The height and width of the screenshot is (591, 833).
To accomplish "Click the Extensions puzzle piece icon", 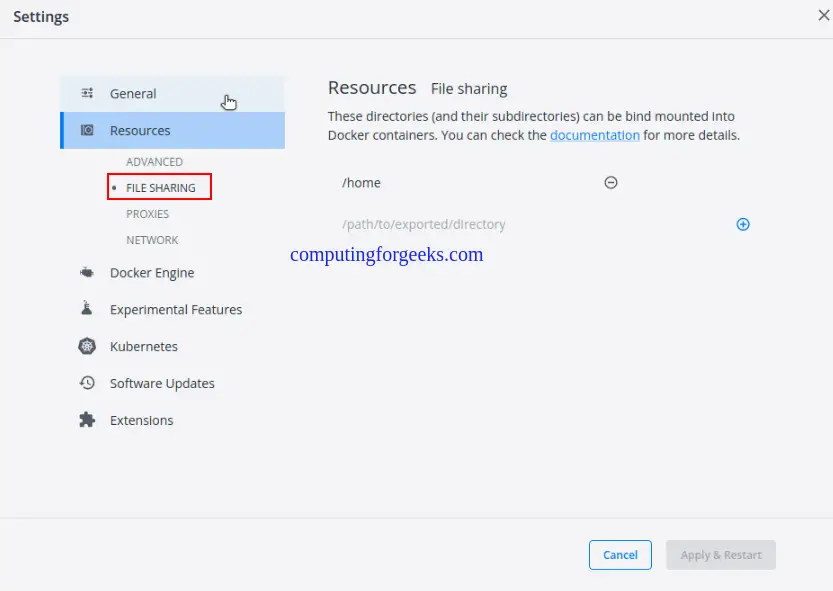I will coord(87,420).
